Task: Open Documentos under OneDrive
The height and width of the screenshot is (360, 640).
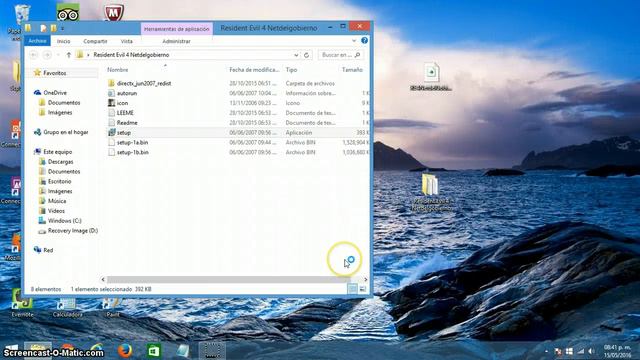Action: point(64,102)
